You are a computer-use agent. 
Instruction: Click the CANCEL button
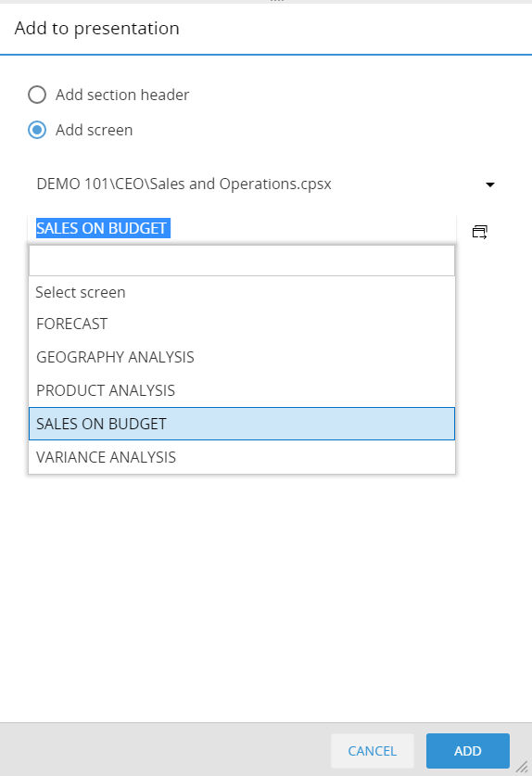point(373,751)
